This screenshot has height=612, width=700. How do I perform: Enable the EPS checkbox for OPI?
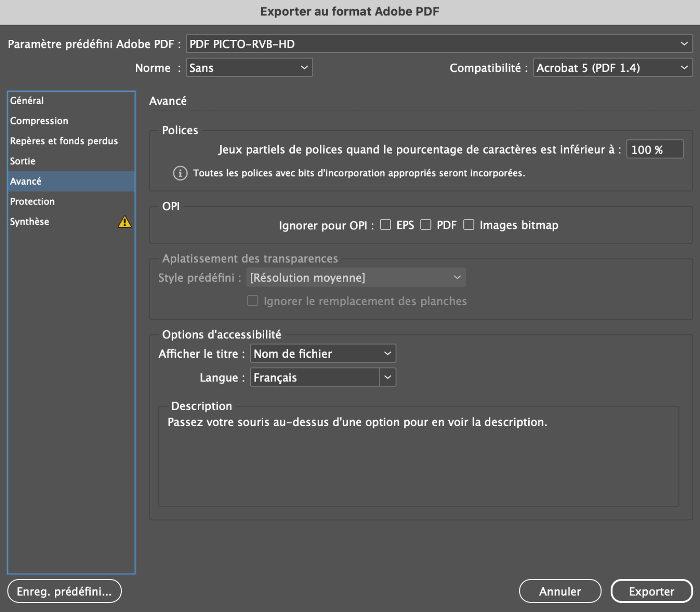385,225
